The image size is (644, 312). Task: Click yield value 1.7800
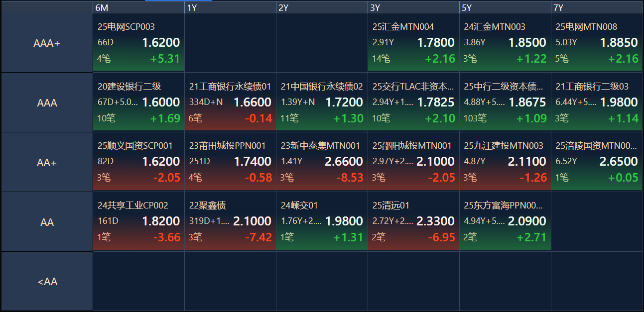click(x=436, y=43)
